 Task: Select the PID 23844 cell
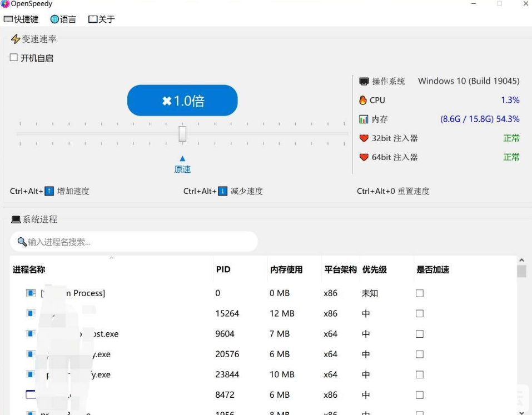click(x=227, y=374)
